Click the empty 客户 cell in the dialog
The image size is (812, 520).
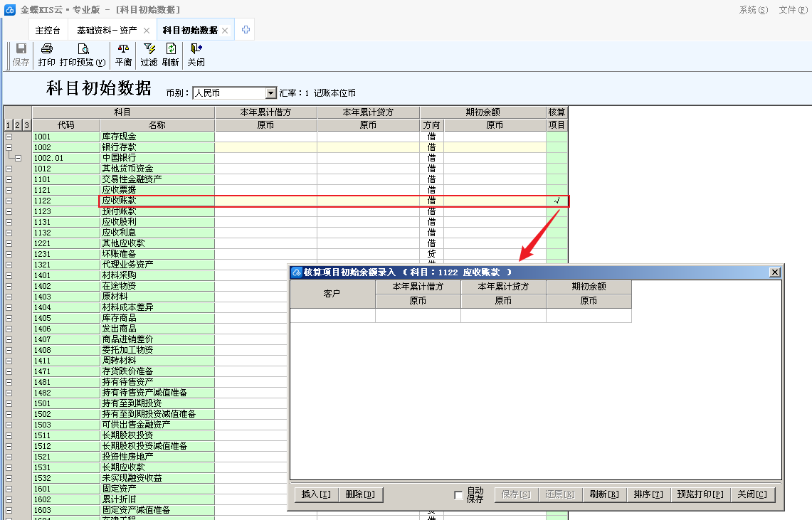click(x=332, y=316)
